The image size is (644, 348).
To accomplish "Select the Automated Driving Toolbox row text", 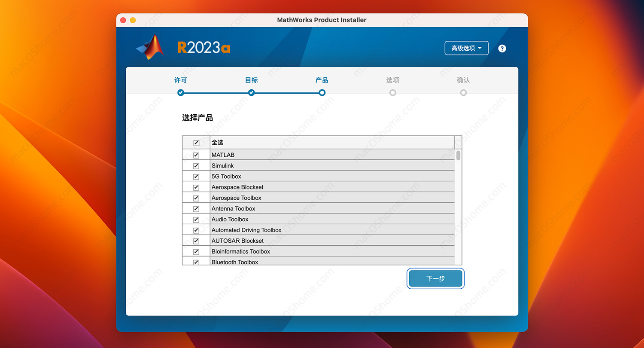I will pyautogui.click(x=246, y=230).
